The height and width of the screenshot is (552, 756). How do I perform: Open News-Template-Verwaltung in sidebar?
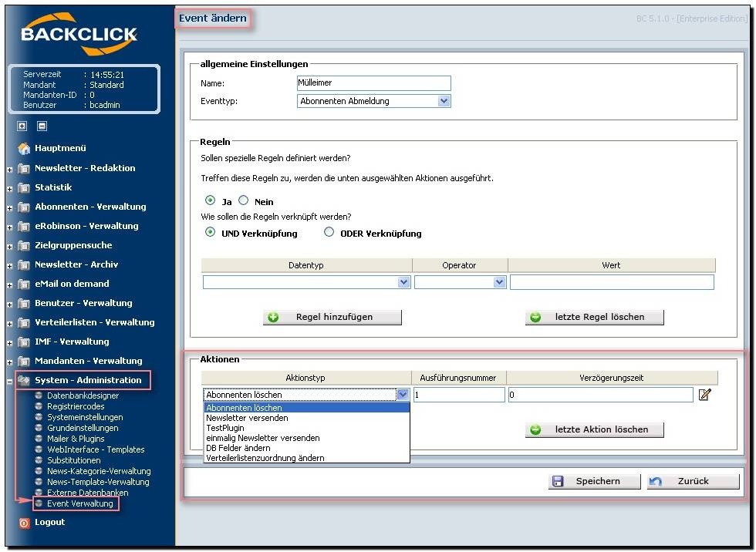[x=99, y=482]
